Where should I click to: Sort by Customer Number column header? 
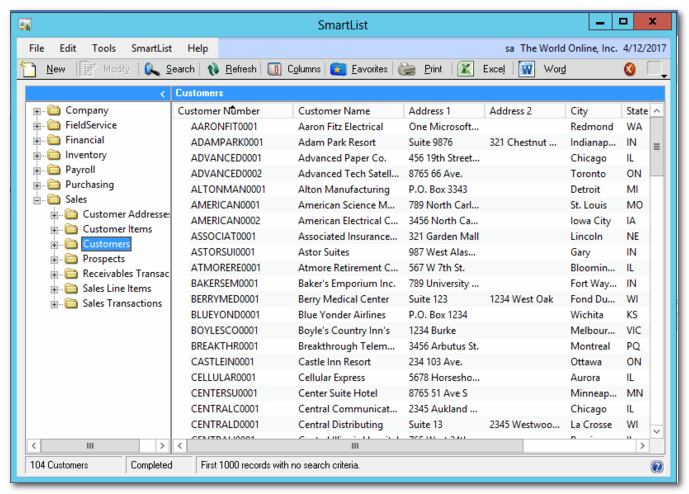233,111
